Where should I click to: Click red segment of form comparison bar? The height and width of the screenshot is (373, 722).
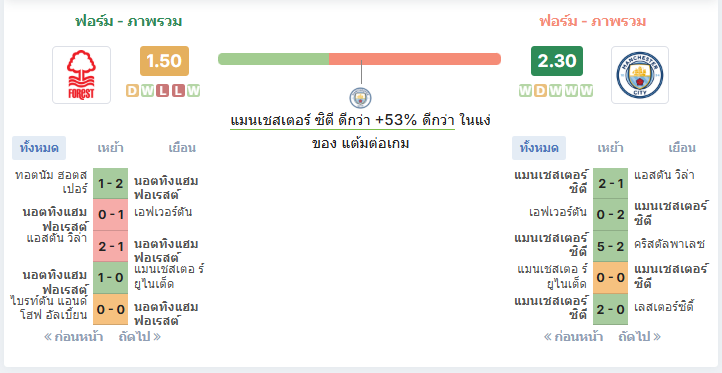(x=415, y=59)
